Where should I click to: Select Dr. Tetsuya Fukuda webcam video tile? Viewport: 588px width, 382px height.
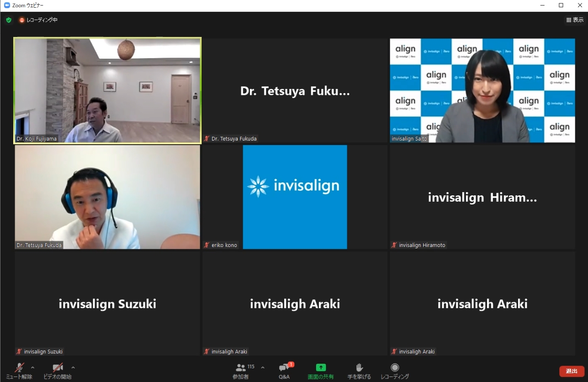pyautogui.click(x=107, y=197)
